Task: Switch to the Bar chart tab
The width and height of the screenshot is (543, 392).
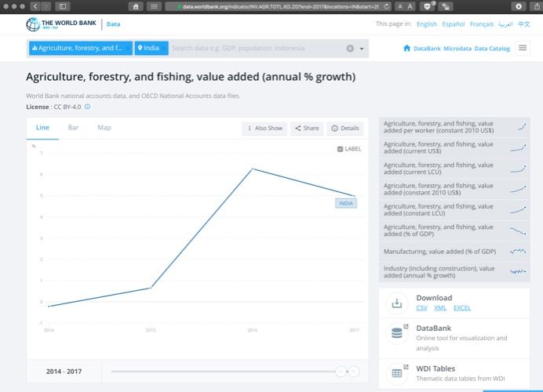Action: (x=73, y=127)
